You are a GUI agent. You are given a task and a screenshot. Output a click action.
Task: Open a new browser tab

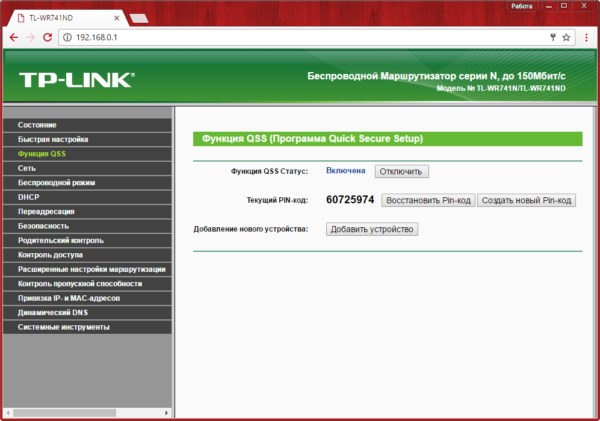tap(139, 18)
